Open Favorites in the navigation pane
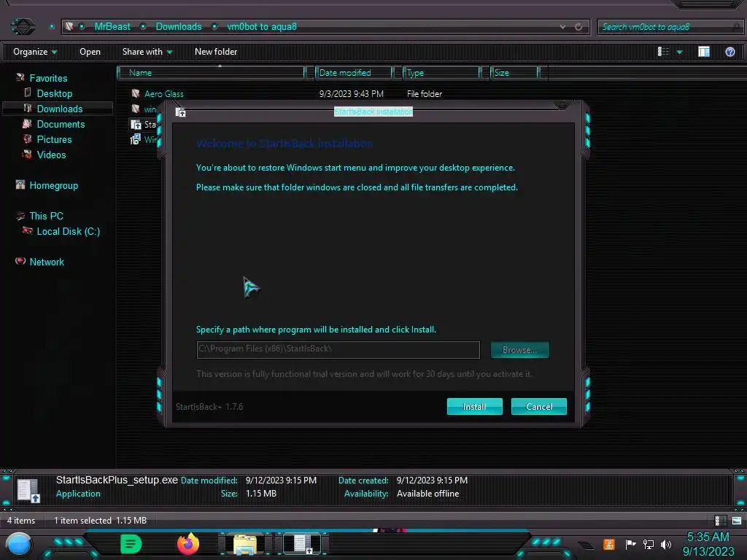Image resolution: width=747 pixels, height=560 pixels. point(48,78)
